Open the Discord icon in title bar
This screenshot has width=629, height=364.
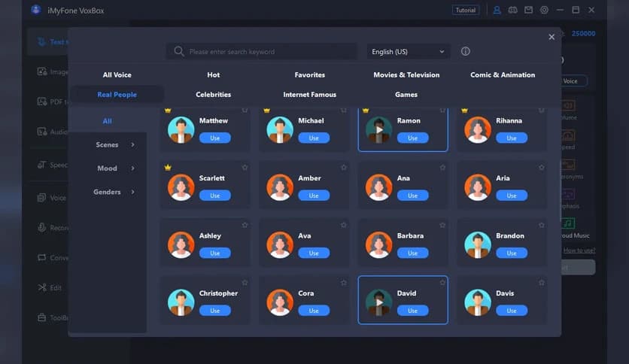pos(512,10)
